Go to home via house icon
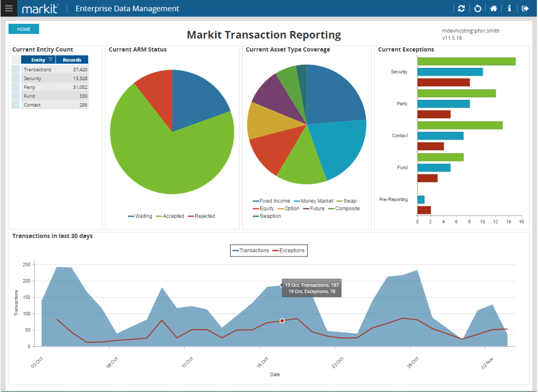This screenshot has width=538, height=392. [x=493, y=8]
